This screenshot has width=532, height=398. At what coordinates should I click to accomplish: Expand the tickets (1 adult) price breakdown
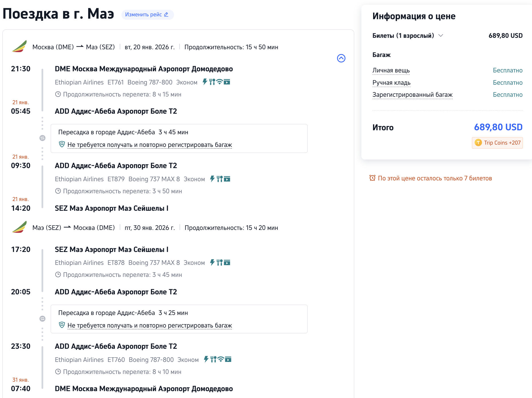441,36
